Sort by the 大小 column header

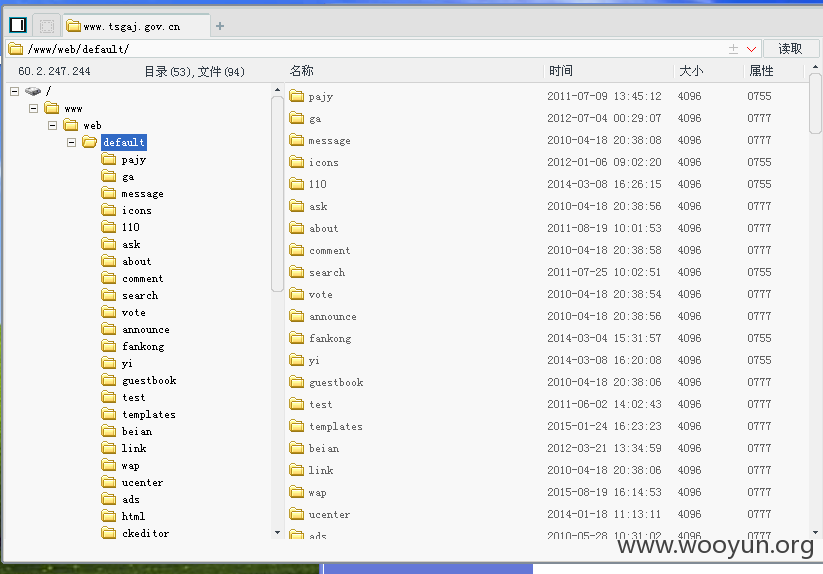pos(691,71)
